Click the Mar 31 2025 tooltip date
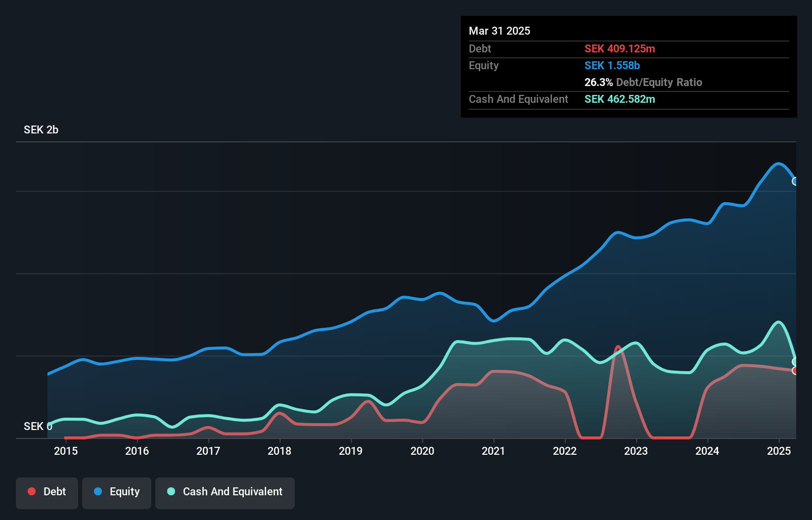This screenshot has height=520, width=812. point(499,31)
